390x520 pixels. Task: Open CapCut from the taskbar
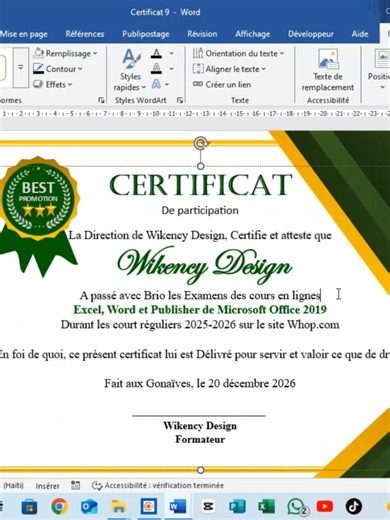208,507
